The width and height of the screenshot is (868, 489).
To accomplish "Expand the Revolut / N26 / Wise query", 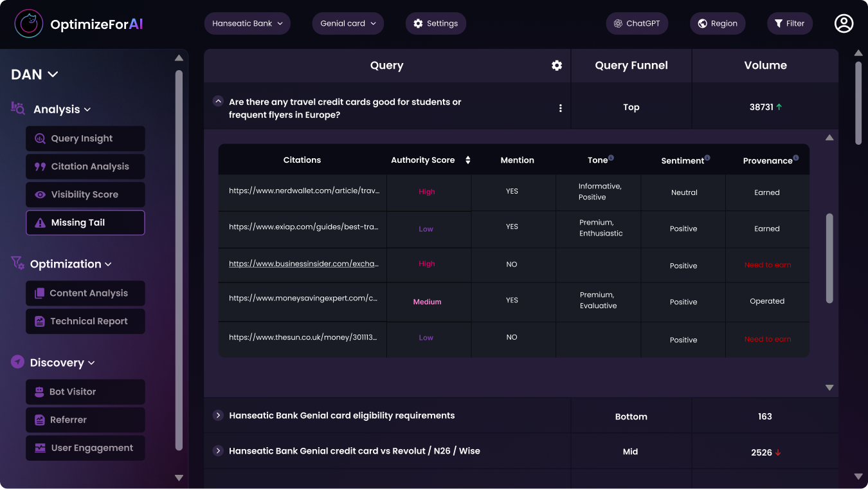I will point(218,451).
